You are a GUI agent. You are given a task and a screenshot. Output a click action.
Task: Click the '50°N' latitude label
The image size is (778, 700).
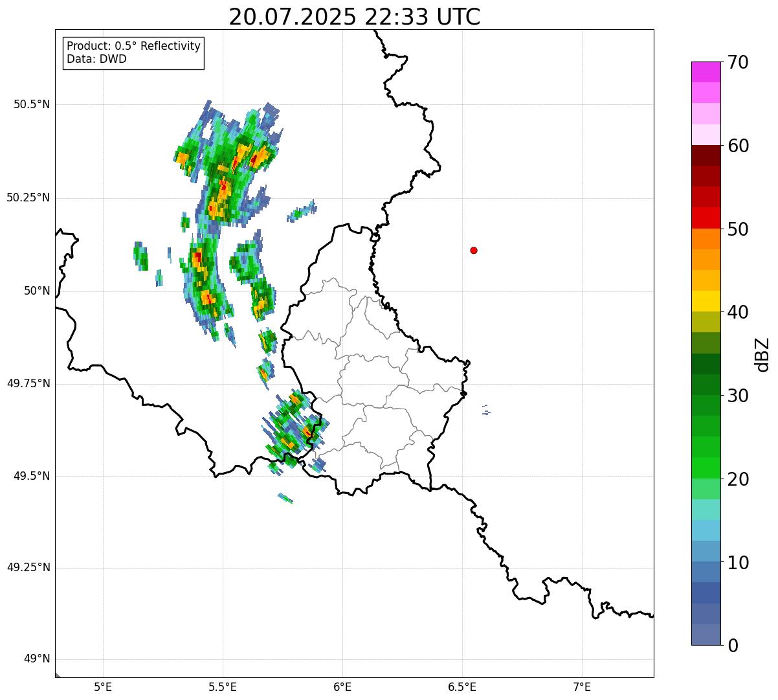pyautogui.click(x=37, y=291)
